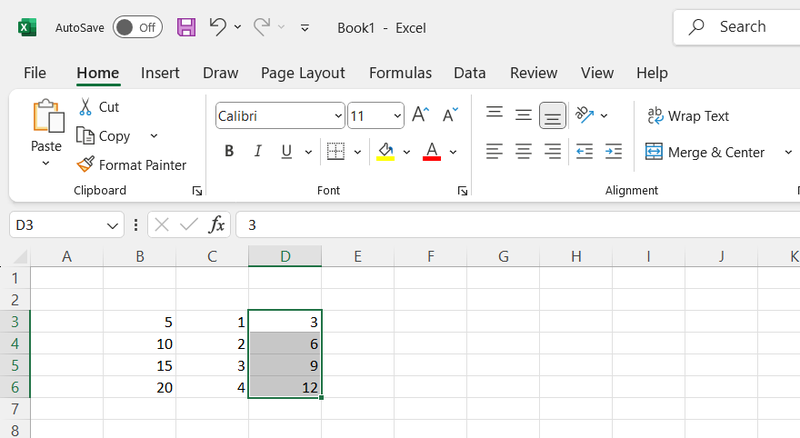
Task: Toggle Bottom Align button
Action: (553, 115)
